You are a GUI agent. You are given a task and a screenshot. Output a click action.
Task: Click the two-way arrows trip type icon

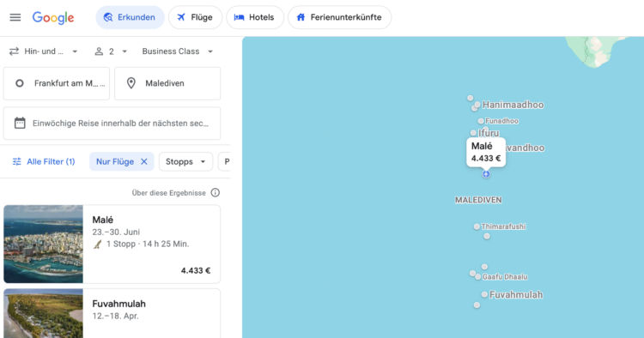point(14,51)
